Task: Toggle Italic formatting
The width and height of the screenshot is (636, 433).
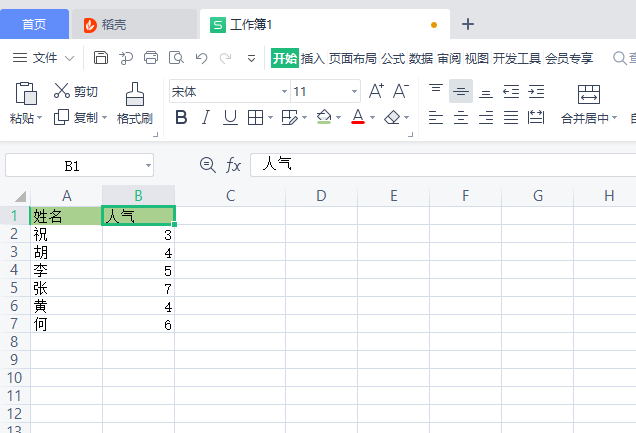Action: tap(206, 118)
